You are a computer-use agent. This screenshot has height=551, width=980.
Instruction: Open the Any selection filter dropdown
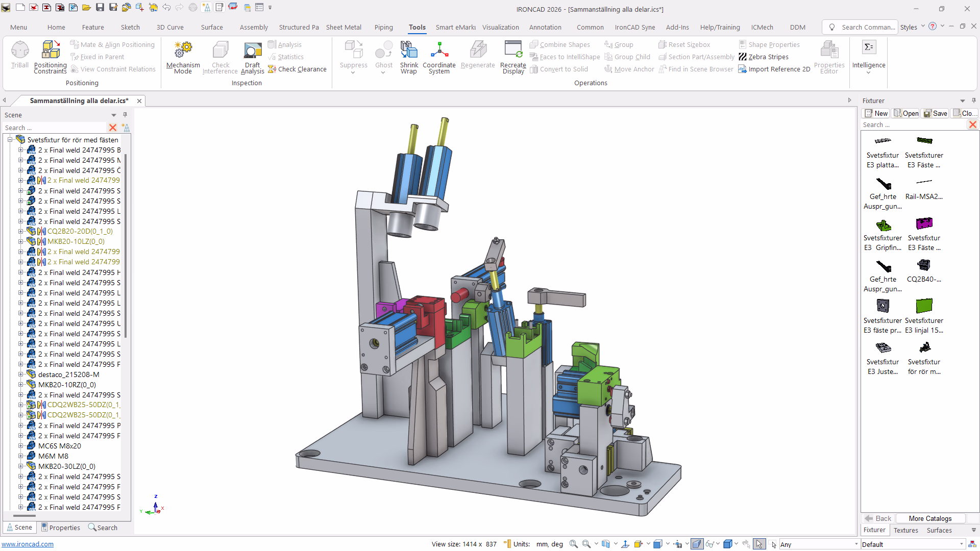856,544
